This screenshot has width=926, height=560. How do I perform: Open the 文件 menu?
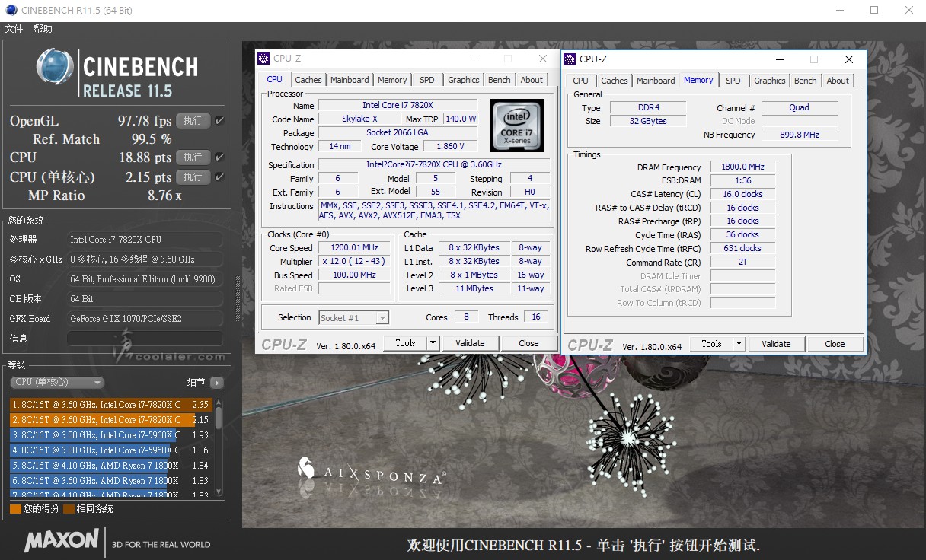coord(14,29)
